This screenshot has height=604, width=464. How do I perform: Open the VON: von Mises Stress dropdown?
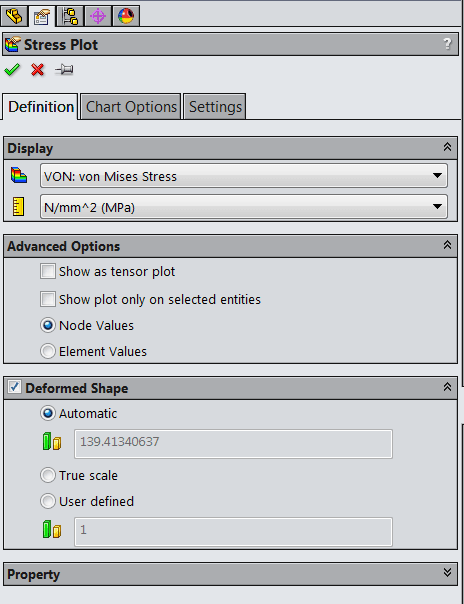244,176
